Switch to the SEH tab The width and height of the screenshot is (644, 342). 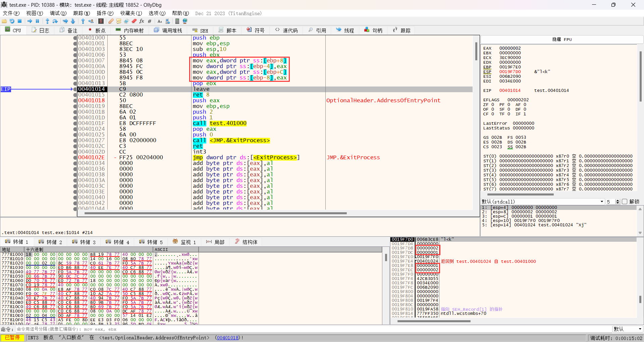coord(201,30)
